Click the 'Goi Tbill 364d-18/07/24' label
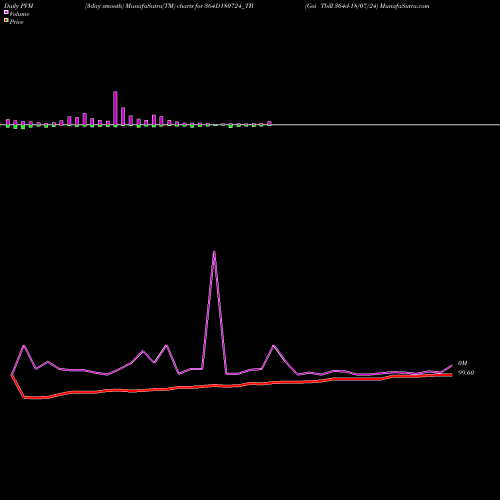Viewport: 500px width, 500px height. pyautogui.click(x=341, y=6)
